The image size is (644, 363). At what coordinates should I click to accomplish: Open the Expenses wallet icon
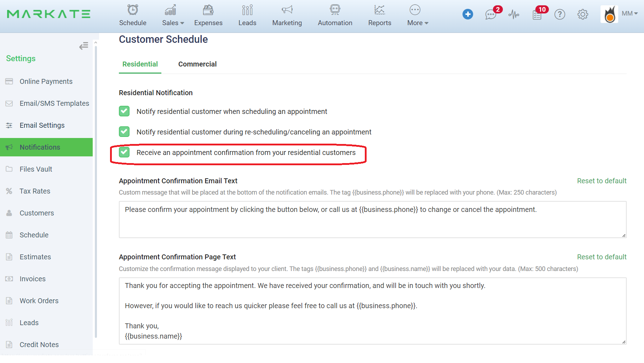[208, 10]
